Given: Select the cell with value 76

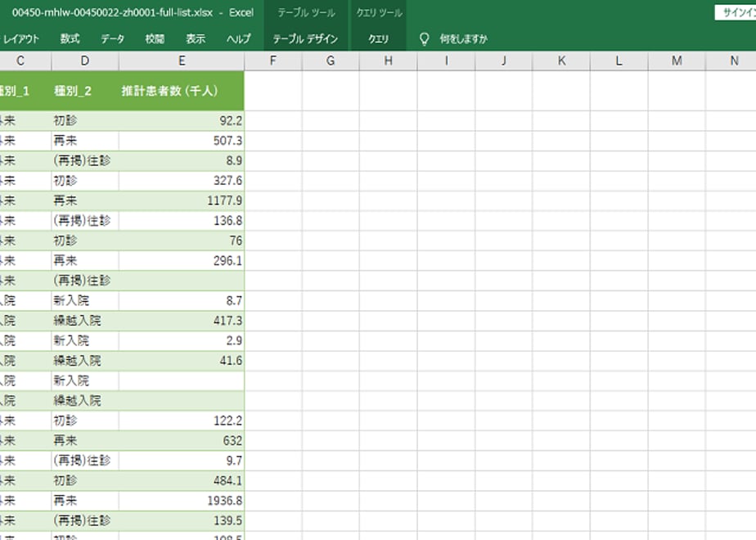Looking at the screenshot, I should pyautogui.click(x=182, y=241).
